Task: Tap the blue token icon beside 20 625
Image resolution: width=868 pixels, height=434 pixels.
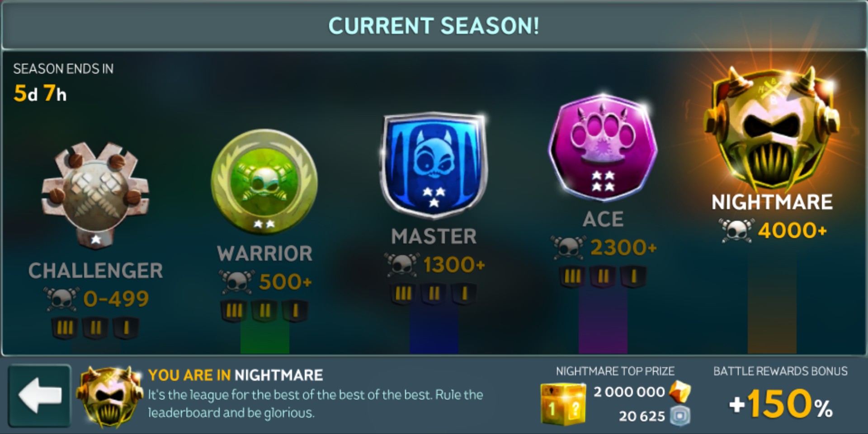Action: (680, 415)
